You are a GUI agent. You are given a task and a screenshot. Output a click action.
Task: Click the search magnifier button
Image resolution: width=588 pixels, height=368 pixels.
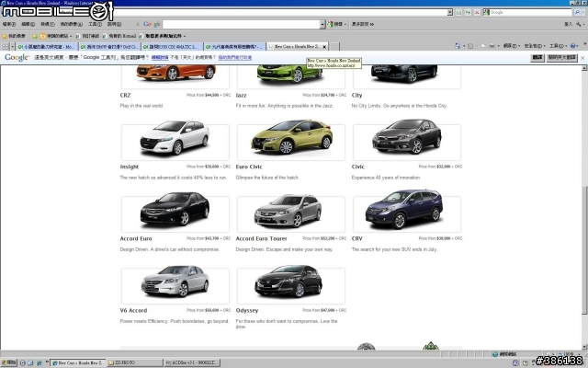577,12
